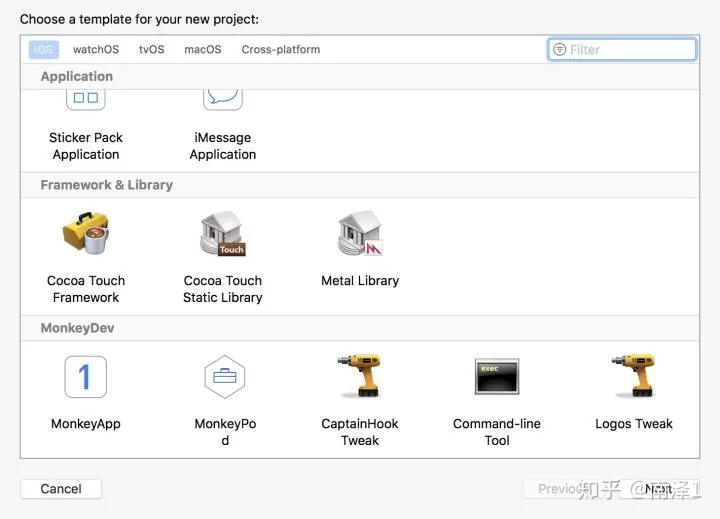Click the "MonkeyApp" label
The image size is (720, 519).
click(x=86, y=423)
